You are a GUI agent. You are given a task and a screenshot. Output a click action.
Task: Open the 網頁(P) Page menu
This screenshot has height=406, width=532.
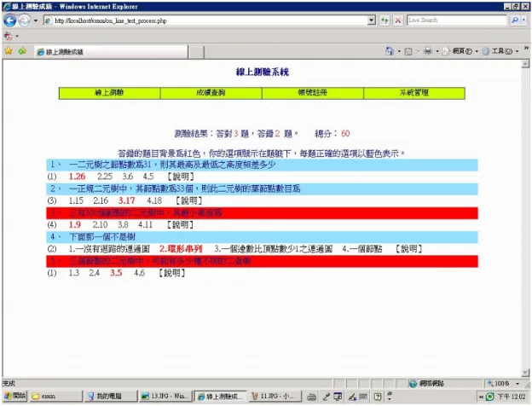click(x=460, y=51)
